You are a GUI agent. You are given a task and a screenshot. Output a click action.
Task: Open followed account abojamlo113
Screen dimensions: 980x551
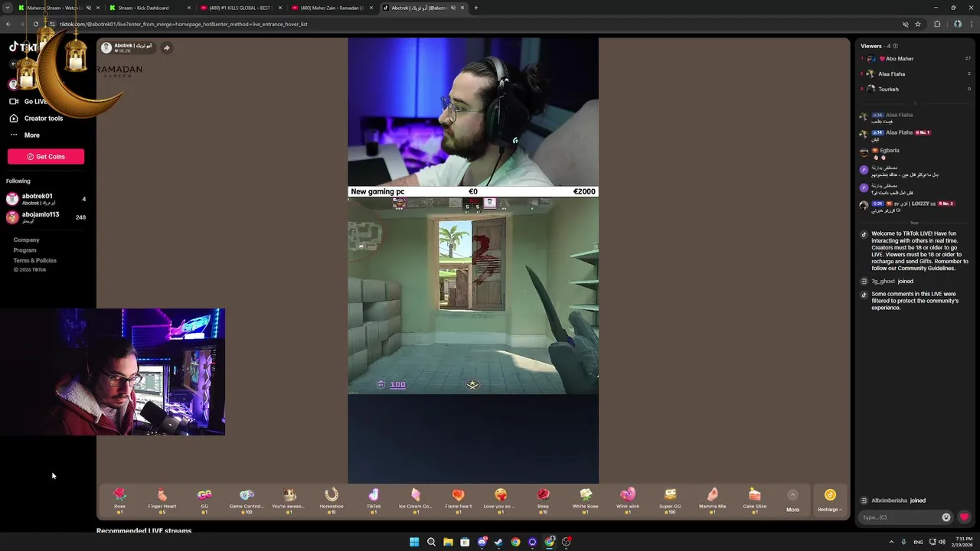[x=46, y=217]
